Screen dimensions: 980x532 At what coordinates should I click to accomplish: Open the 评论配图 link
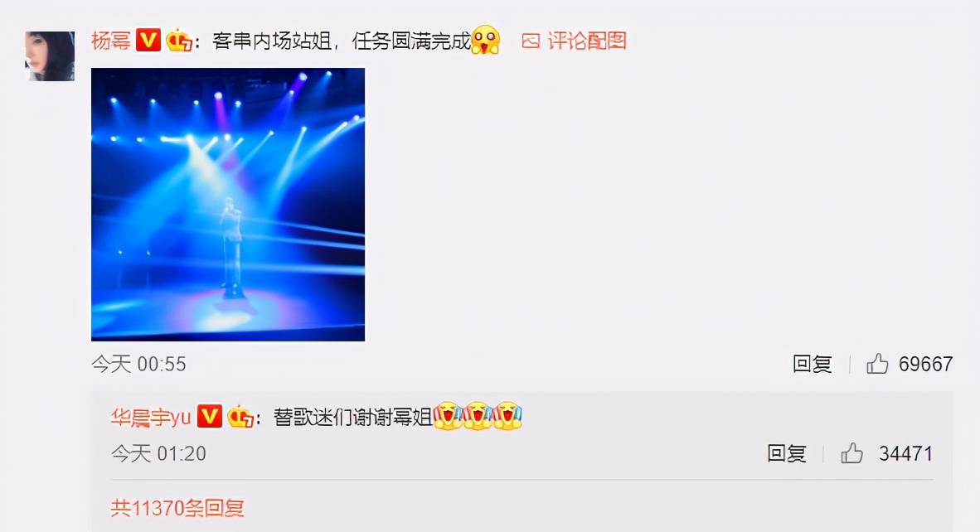(x=587, y=41)
